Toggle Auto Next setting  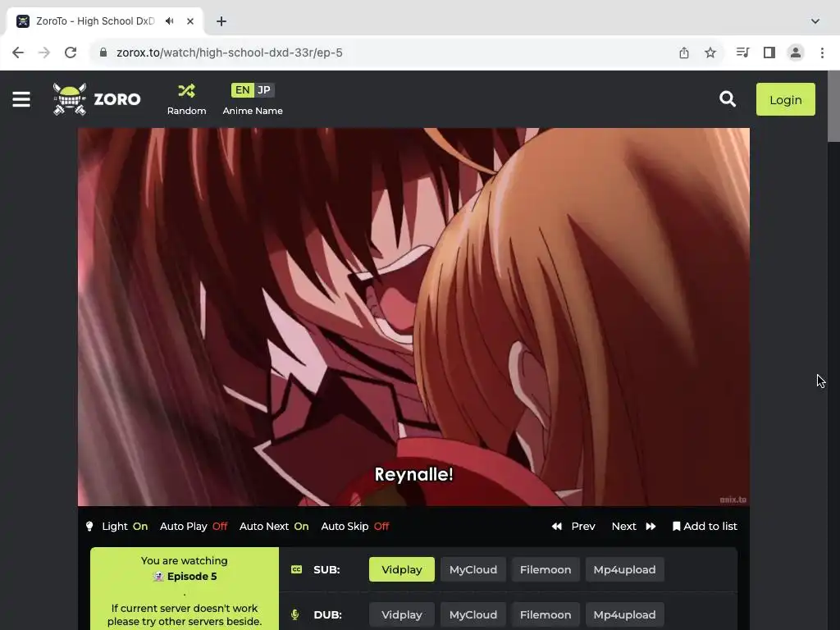[274, 526]
